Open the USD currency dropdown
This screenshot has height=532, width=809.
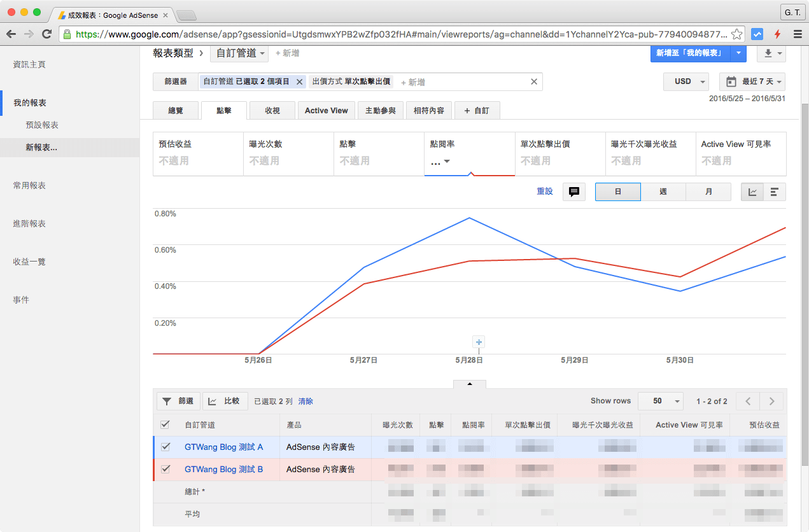[686, 81]
